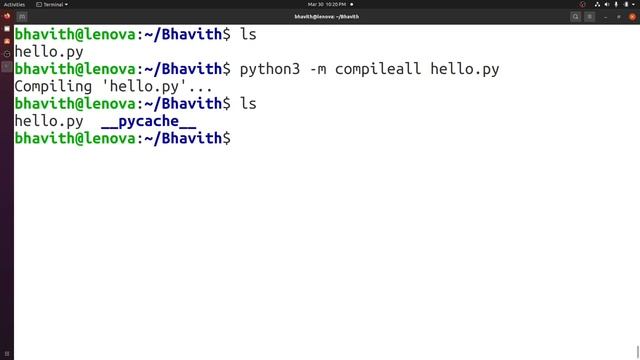Click the output line Compiling 'hello.py'...

point(113,87)
